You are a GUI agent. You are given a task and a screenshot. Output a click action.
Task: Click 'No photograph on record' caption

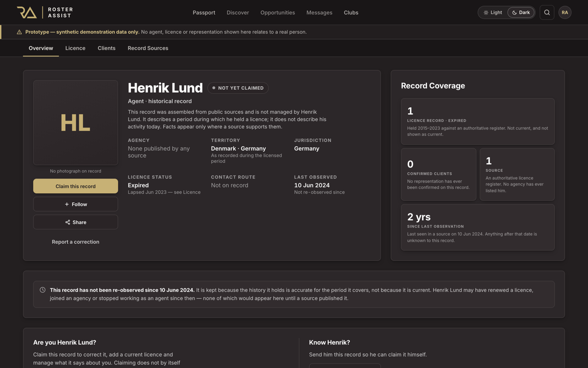pyautogui.click(x=75, y=171)
